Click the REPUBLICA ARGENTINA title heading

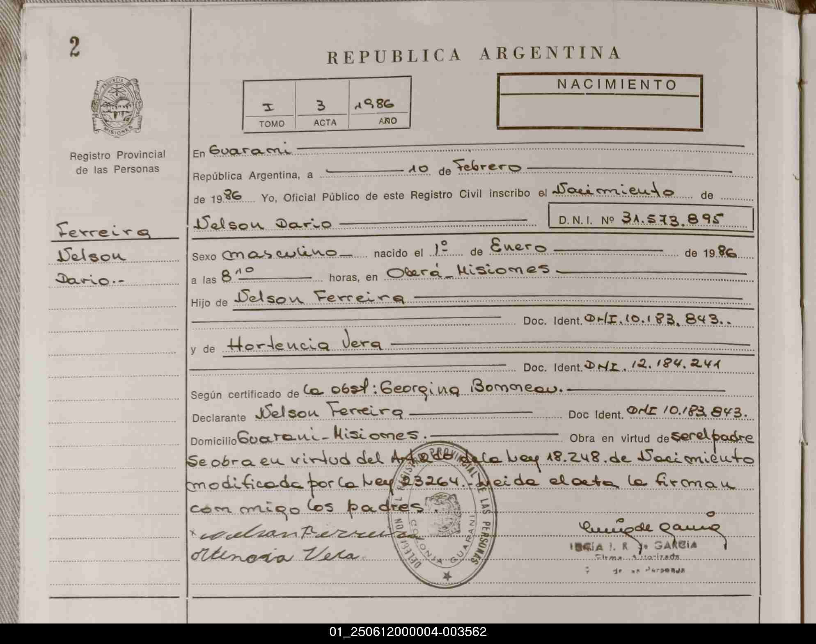point(473,55)
